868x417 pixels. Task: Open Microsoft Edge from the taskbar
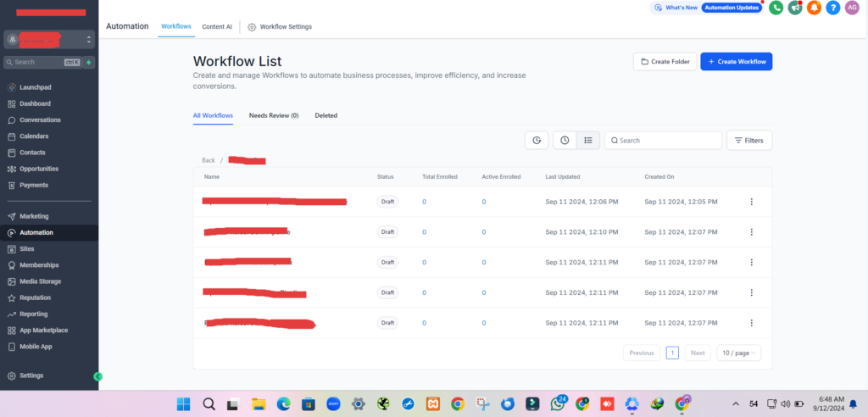click(x=283, y=403)
